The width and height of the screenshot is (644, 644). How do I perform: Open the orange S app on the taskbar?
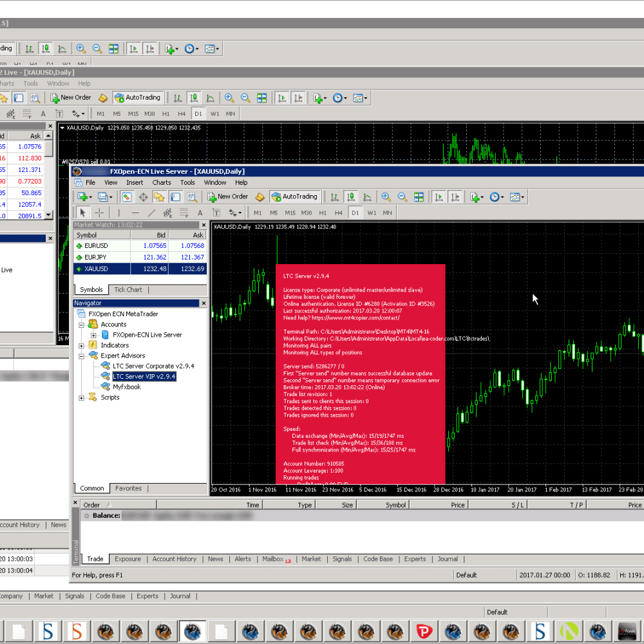point(77,631)
